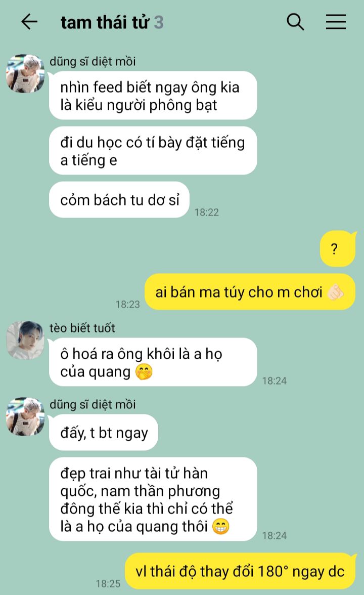Open tèo biết tuốt's profile picture

[x=25, y=341]
